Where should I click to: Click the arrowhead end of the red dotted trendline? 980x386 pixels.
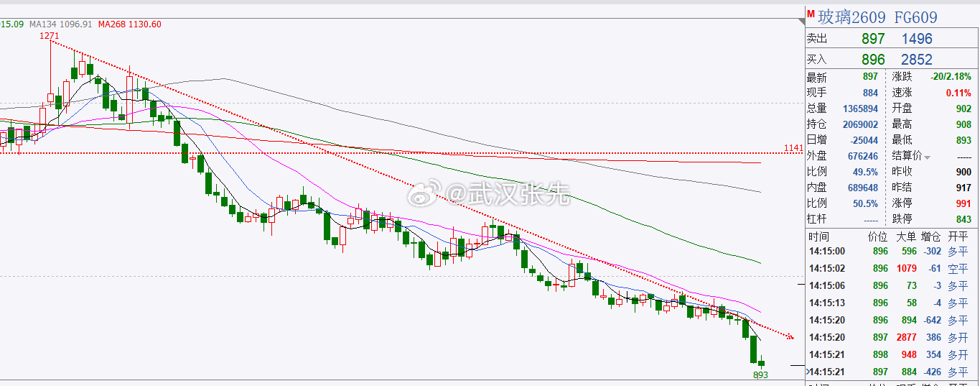click(x=791, y=337)
